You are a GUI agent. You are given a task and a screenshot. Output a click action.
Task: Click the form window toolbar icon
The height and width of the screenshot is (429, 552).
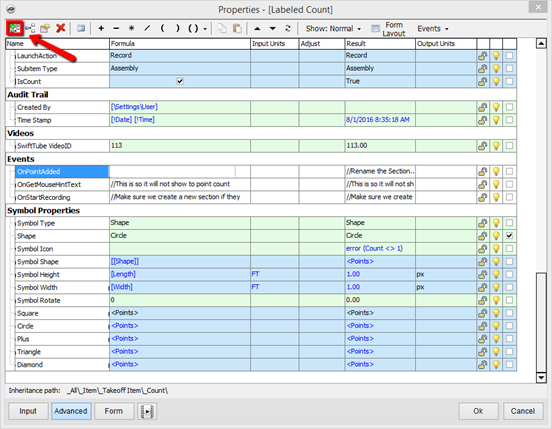pos(81,28)
